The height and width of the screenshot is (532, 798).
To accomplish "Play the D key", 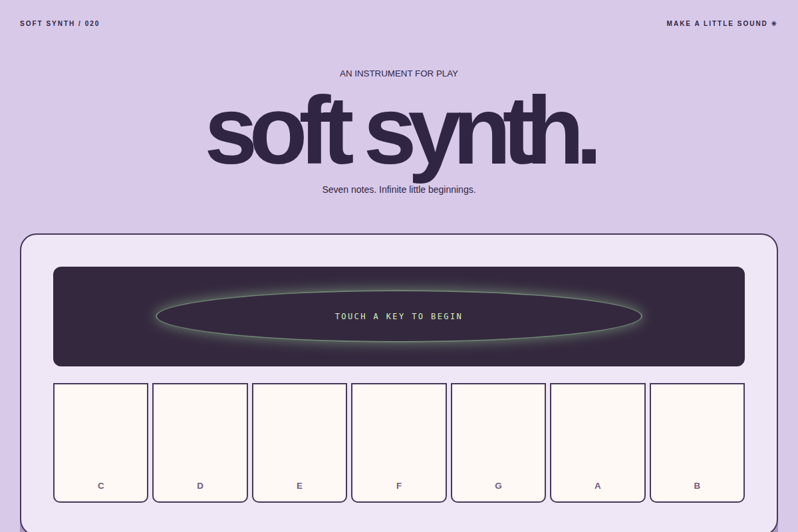I will coord(200,443).
